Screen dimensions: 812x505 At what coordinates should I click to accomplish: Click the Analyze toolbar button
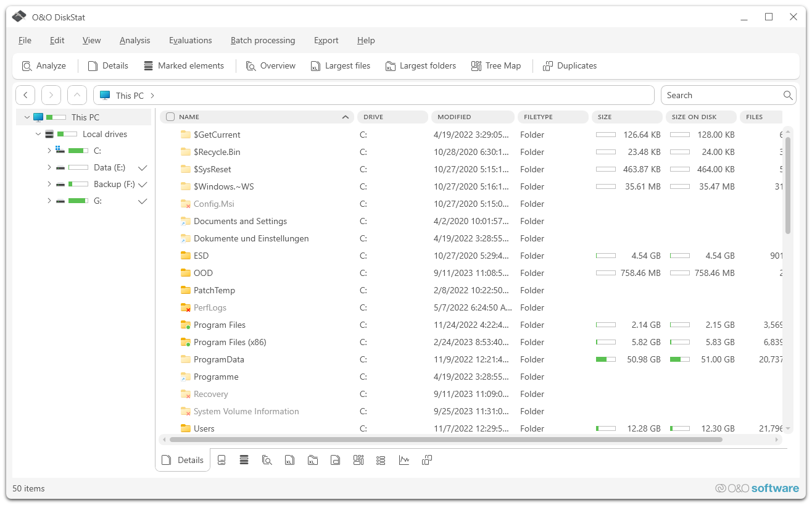[x=44, y=65]
